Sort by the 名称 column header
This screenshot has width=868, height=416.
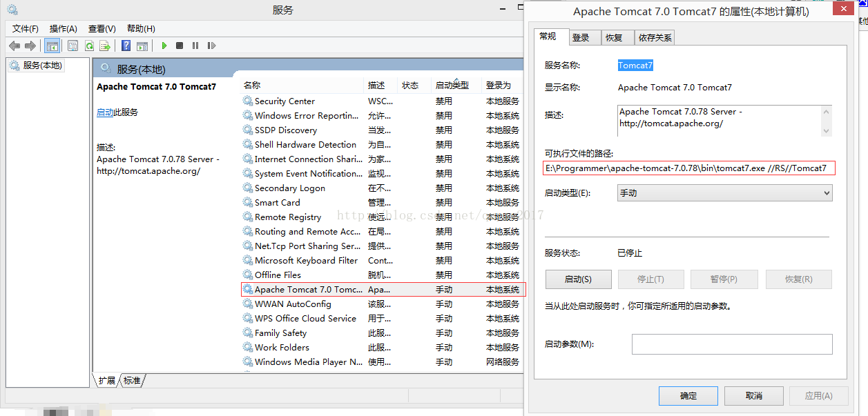click(x=302, y=85)
